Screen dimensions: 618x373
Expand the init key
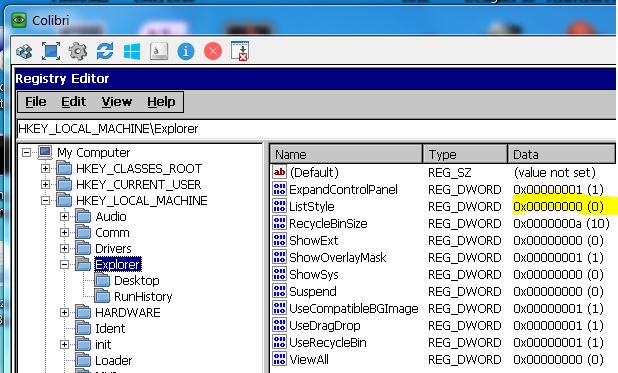pos(65,345)
